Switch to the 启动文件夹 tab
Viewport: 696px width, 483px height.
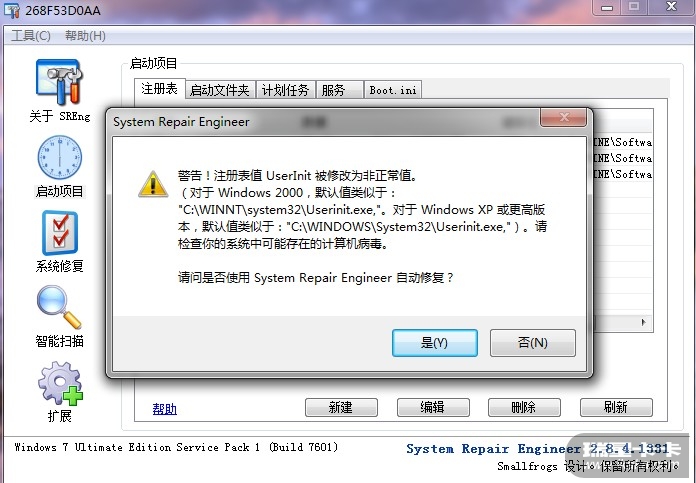pos(220,90)
